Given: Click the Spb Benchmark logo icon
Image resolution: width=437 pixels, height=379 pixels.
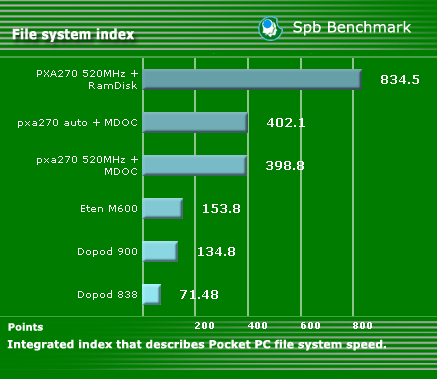Looking at the screenshot, I should point(270,28).
